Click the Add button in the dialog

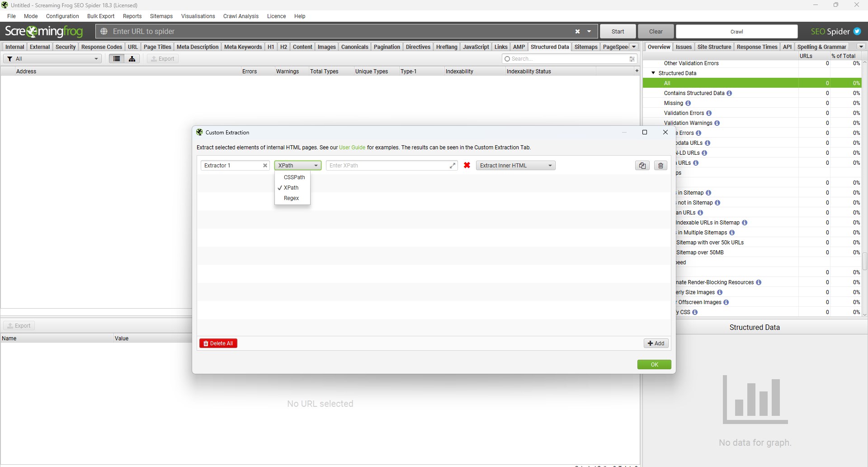(x=656, y=343)
